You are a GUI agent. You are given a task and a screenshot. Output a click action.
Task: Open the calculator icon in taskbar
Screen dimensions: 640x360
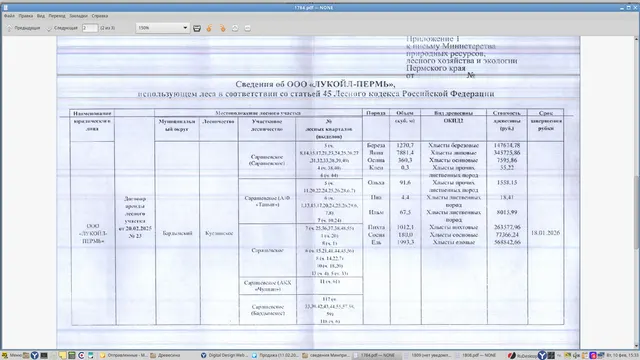click(72, 356)
